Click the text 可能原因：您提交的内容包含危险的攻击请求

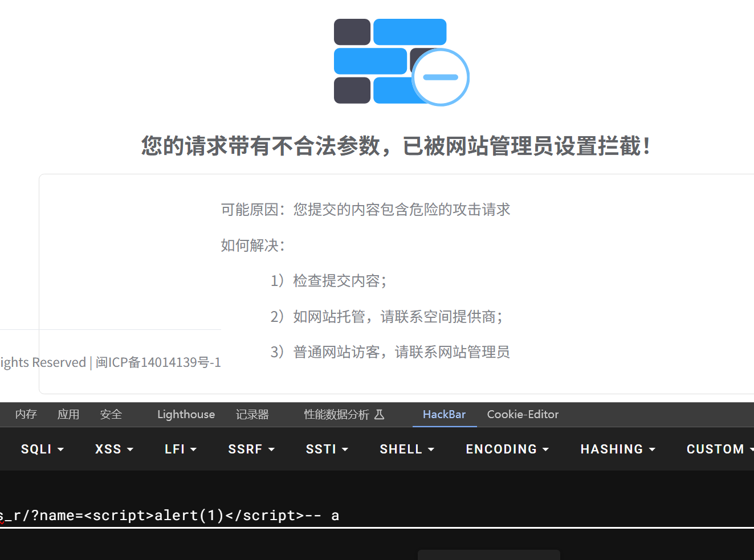tap(366, 210)
